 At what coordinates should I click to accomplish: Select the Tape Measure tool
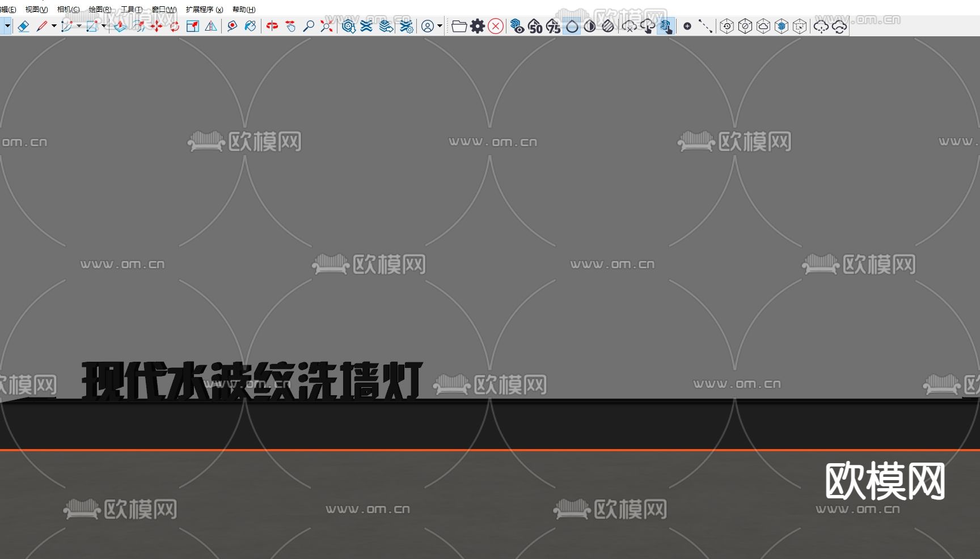coord(232,26)
